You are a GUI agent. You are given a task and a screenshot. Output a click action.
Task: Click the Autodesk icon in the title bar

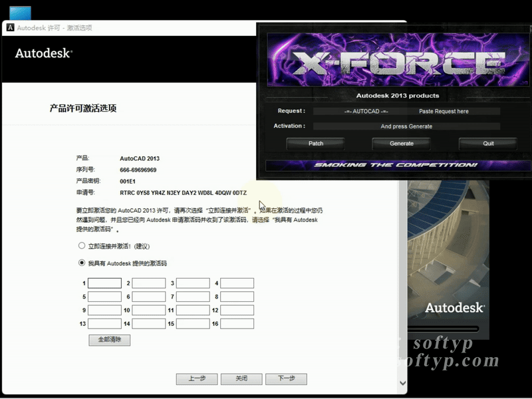tap(11, 27)
